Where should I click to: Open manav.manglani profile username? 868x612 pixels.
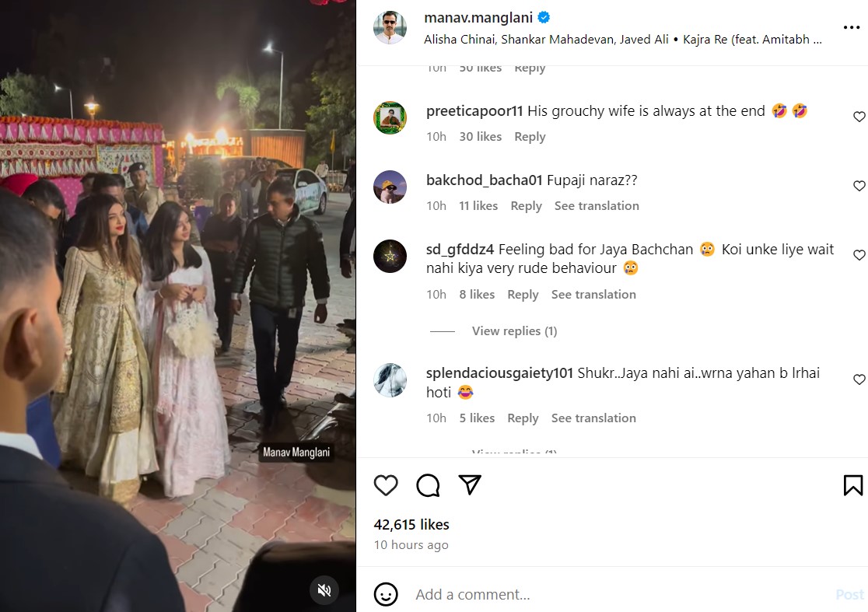click(478, 17)
